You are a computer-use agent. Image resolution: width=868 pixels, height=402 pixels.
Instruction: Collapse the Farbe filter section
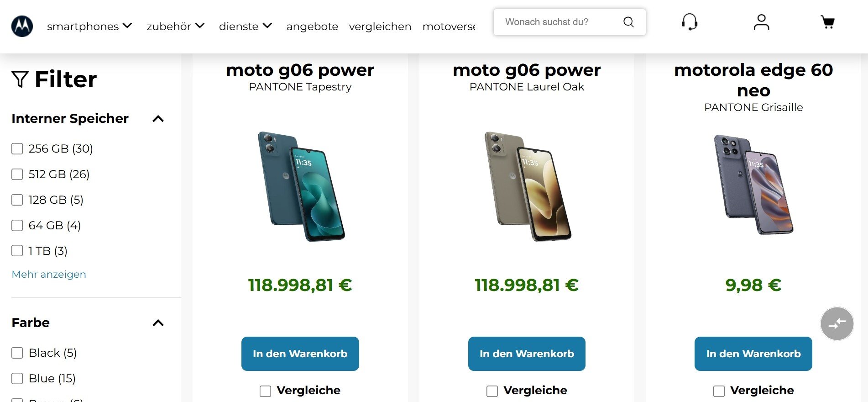click(x=158, y=323)
